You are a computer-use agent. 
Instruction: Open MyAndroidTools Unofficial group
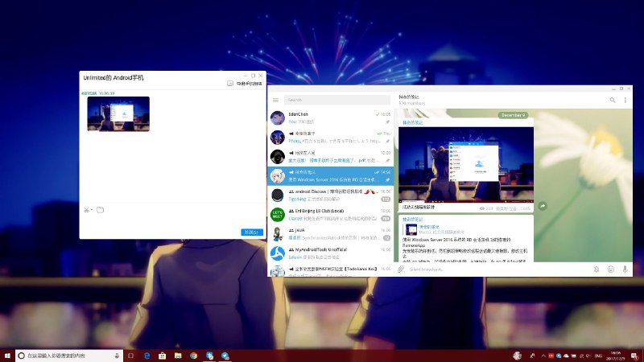[x=330, y=253]
